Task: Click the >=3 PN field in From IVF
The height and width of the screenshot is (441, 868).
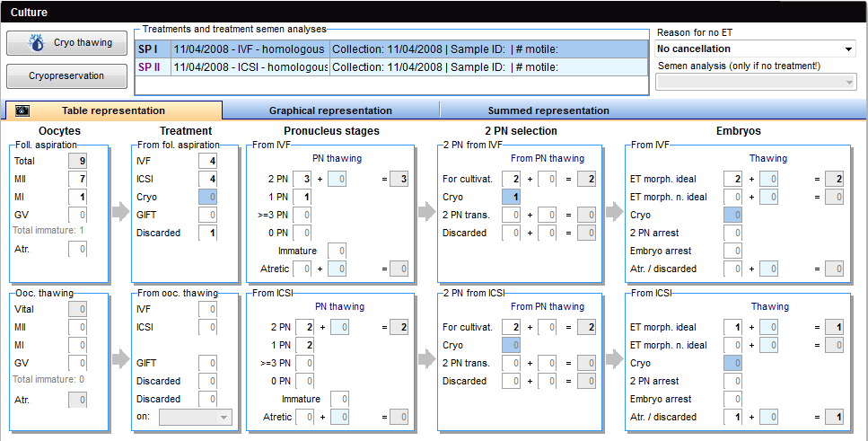Action: [x=302, y=215]
